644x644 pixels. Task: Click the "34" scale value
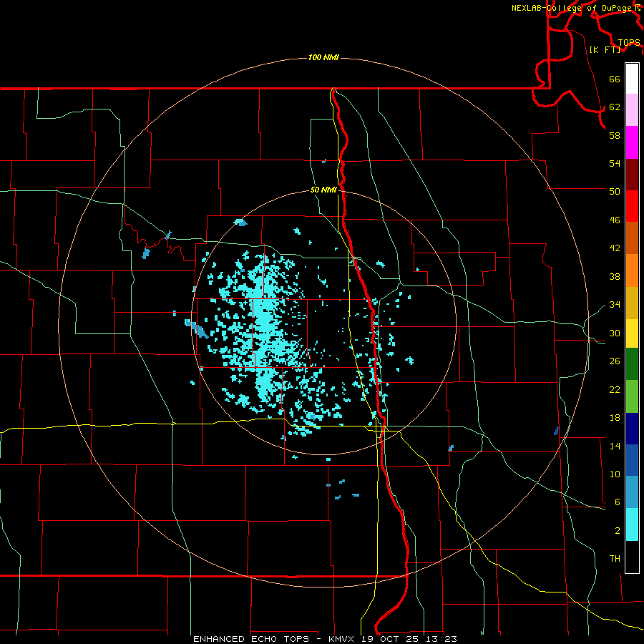pyautogui.click(x=615, y=304)
